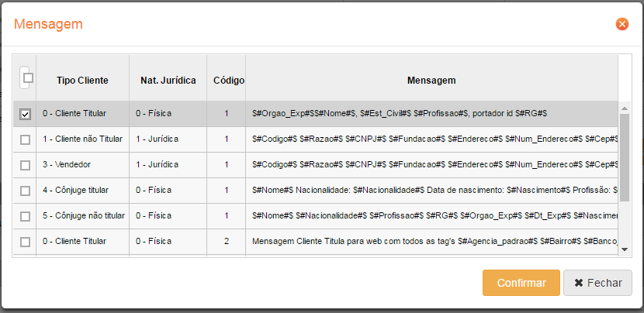Click the Confirmar button
This screenshot has width=644, height=313.
point(521,283)
